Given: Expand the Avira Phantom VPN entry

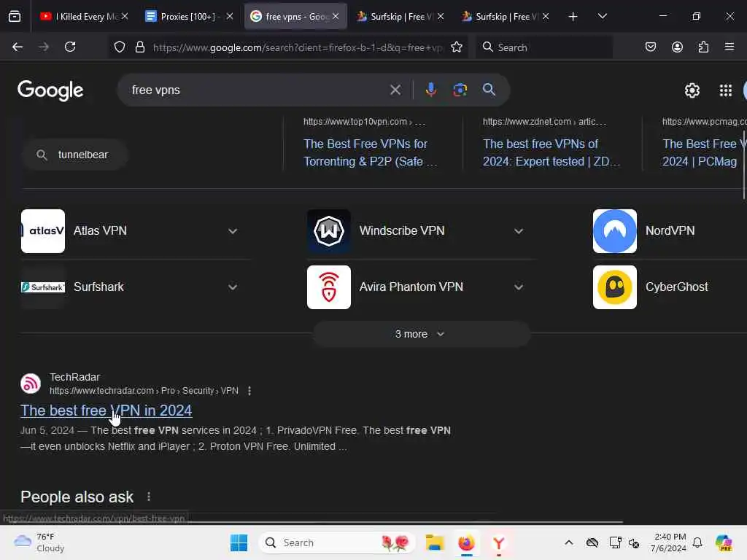Looking at the screenshot, I should tap(519, 287).
